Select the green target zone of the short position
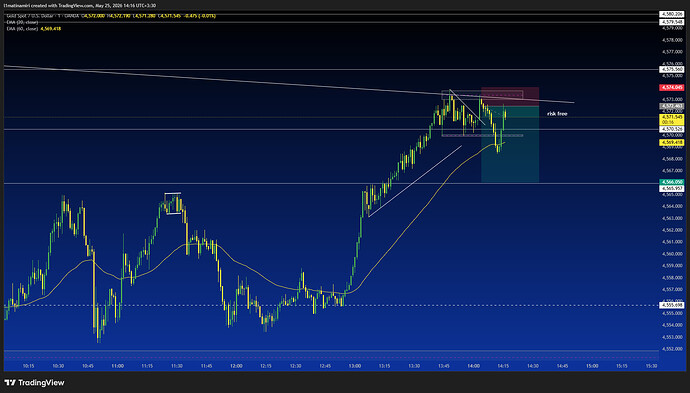 [510, 144]
